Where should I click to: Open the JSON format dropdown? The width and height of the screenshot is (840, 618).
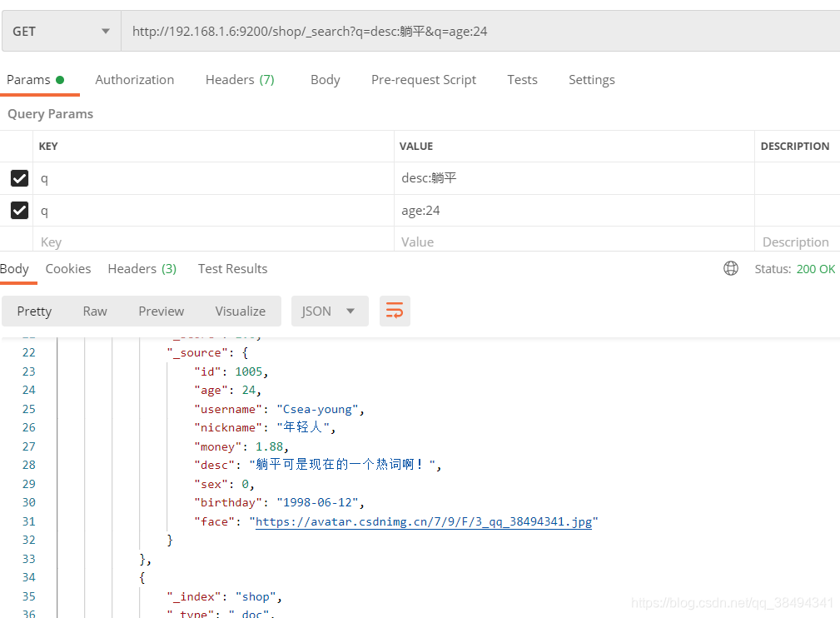[x=329, y=311]
